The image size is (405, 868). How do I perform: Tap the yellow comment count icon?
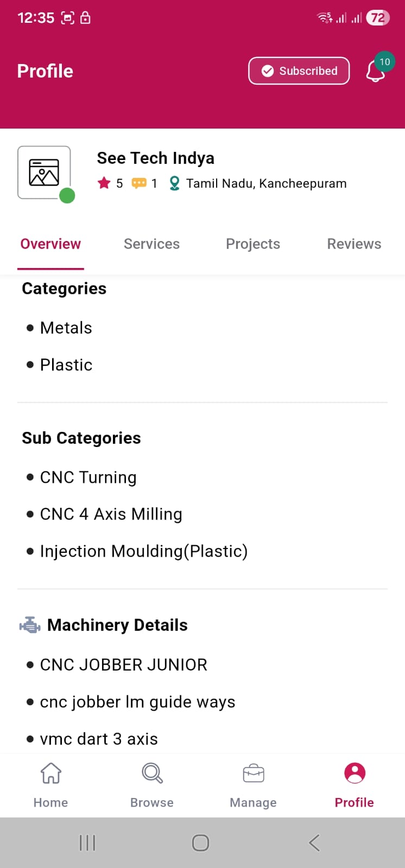pos(139,183)
